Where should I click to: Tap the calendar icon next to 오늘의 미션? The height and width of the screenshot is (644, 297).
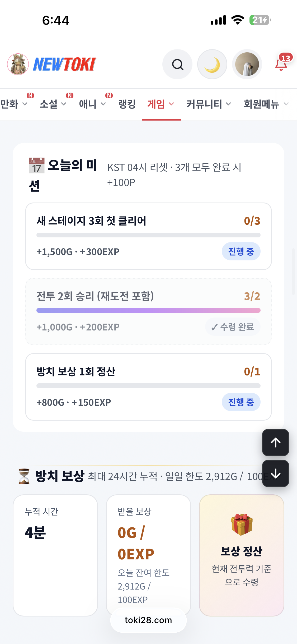[37, 165]
